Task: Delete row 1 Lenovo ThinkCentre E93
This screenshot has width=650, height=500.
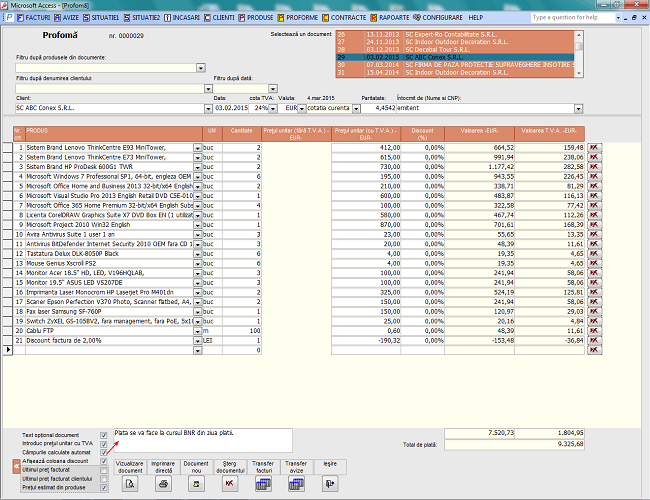Action: 594,148
